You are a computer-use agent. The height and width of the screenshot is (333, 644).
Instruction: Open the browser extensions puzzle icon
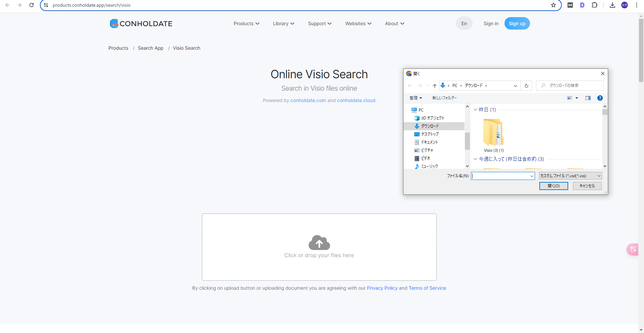tap(594, 5)
